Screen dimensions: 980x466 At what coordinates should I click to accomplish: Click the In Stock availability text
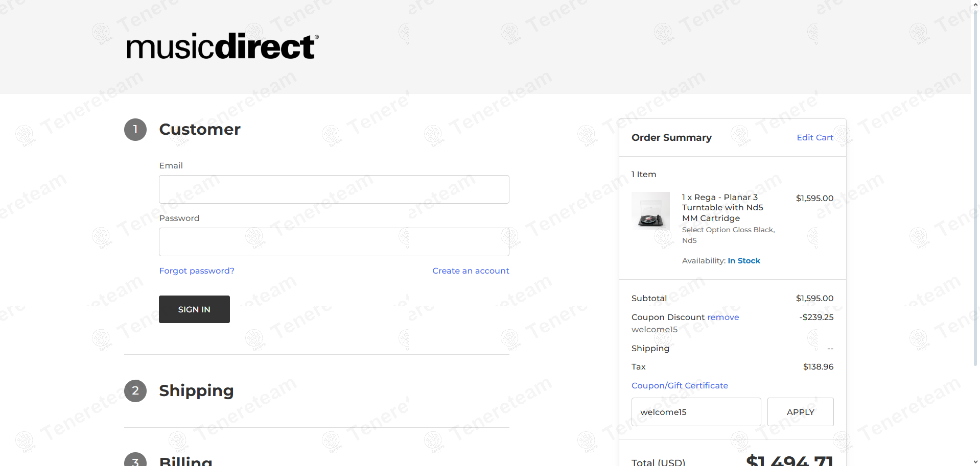click(744, 261)
